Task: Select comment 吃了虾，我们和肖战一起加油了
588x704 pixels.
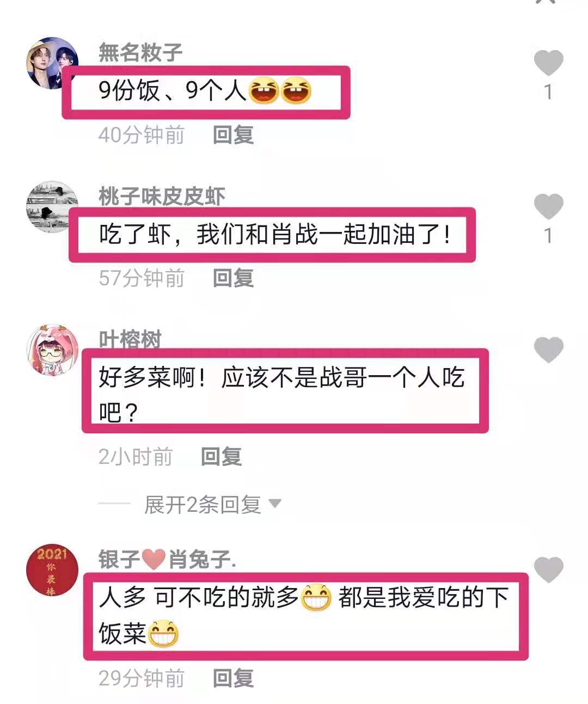Action: (275, 235)
